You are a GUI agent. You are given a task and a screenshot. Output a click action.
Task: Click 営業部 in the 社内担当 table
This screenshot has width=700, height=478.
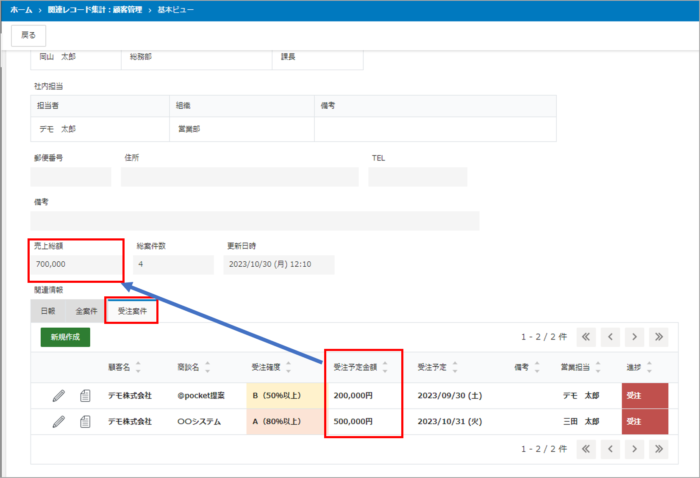coord(189,129)
